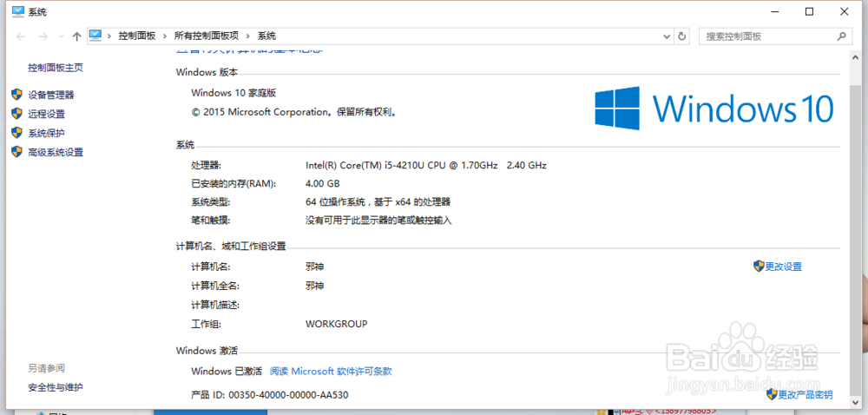Click shield icon beside 更改产品密钥
Viewport: 868px width, 415px height.
tap(773, 394)
